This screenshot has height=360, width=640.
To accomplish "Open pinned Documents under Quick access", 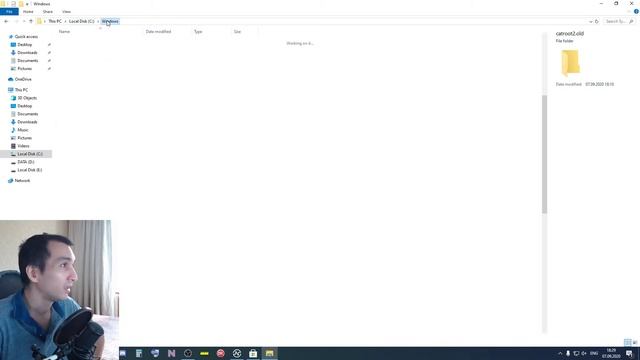I will 27,60.
